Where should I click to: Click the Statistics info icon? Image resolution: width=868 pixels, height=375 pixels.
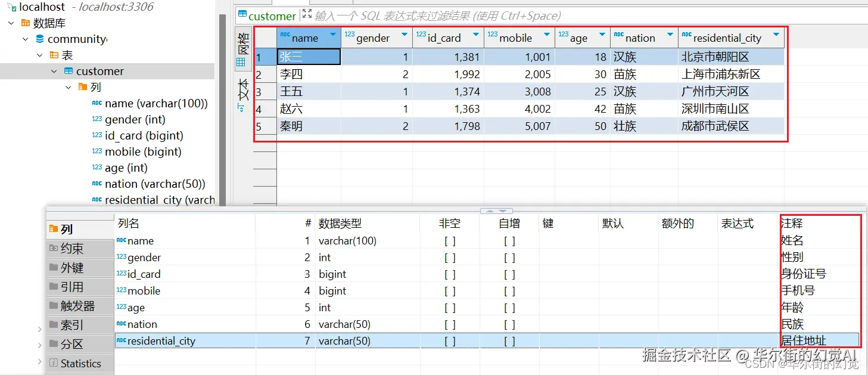click(x=54, y=363)
